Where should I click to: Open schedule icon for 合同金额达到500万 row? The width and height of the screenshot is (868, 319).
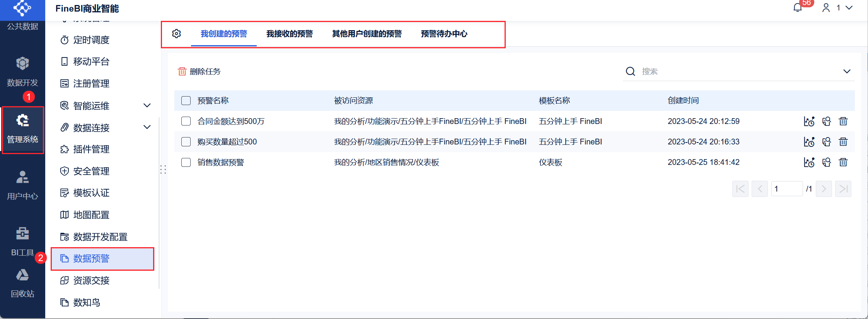(809, 121)
